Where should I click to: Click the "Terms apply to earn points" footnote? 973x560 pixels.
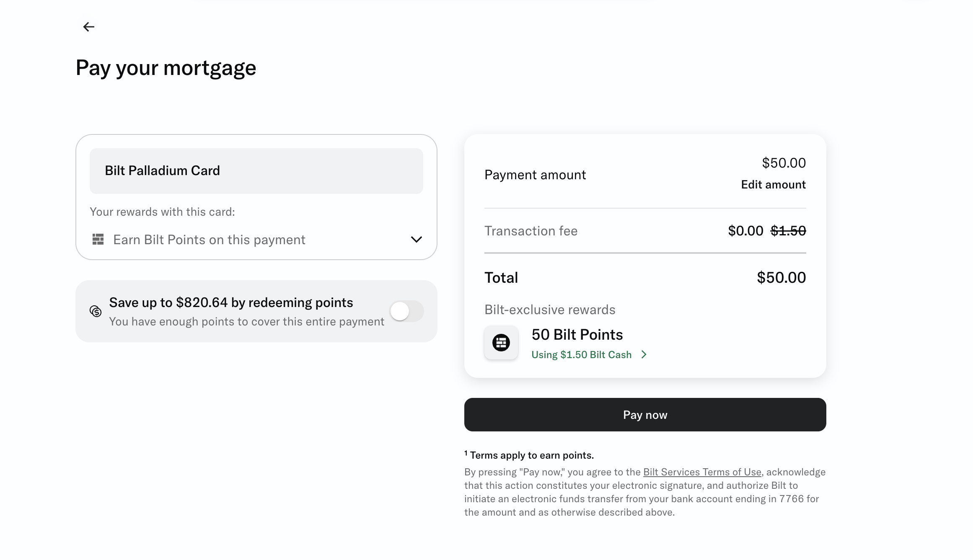click(531, 455)
